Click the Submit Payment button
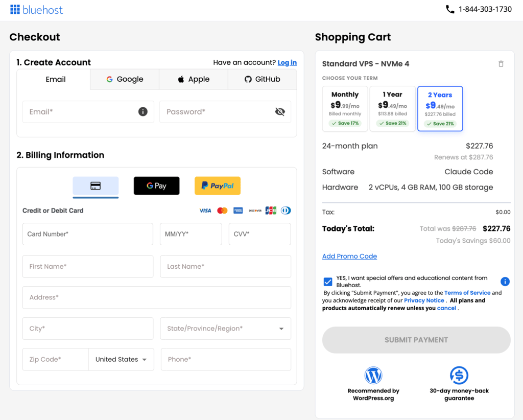Screen dimensions: 523x420 [x=416, y=340]
